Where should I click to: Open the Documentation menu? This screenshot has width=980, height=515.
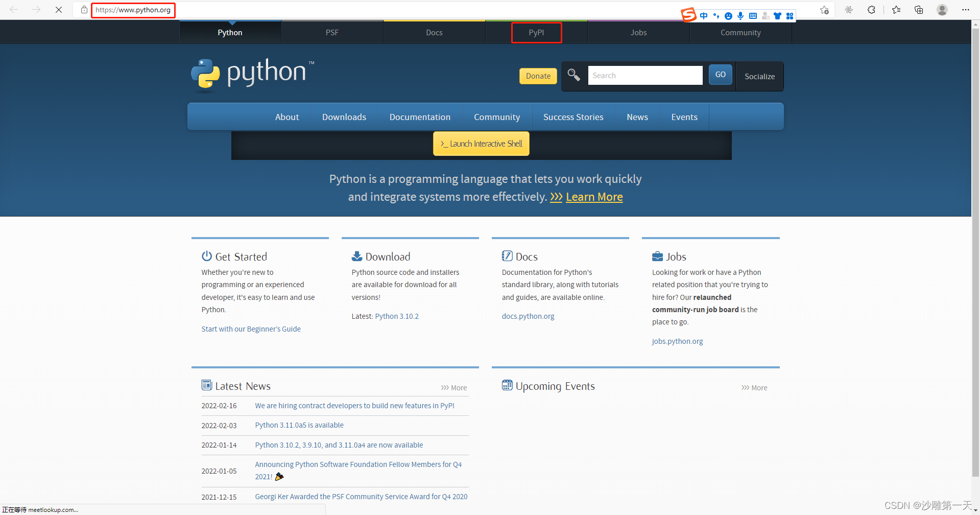(420, 117)
